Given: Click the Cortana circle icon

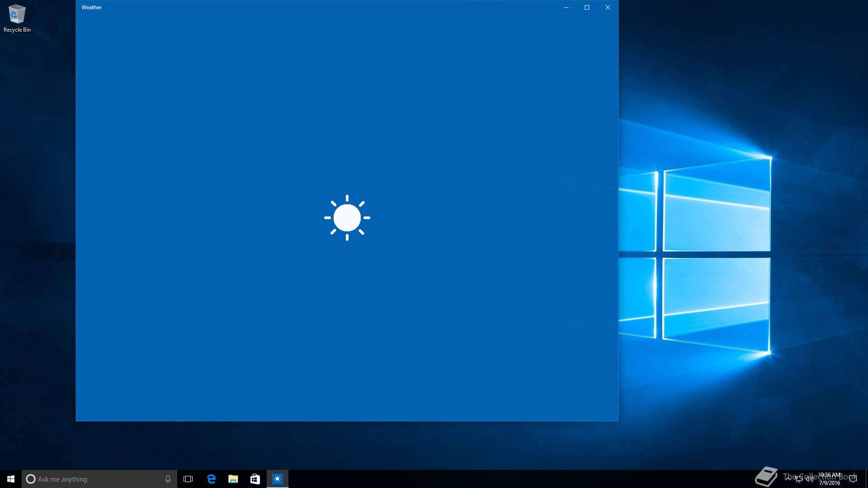Looking at the screenshot, I should pyautogui.click(x=31, y=479).
